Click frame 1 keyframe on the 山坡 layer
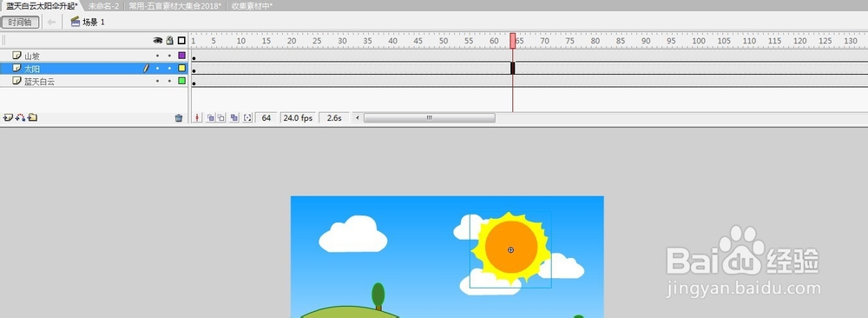The height and width of the screenshot is (318, 868). (194, 57)
